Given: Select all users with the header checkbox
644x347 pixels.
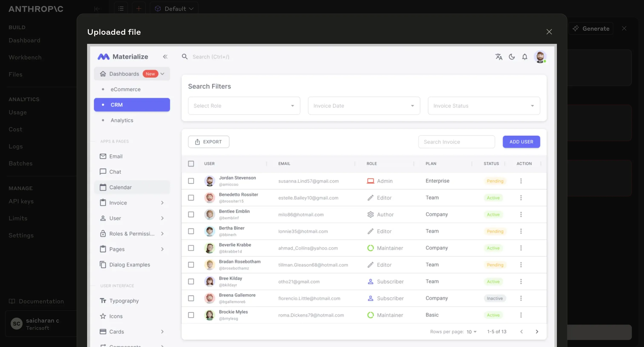Looking at the screenshot, I should click(x=191, y=164).
